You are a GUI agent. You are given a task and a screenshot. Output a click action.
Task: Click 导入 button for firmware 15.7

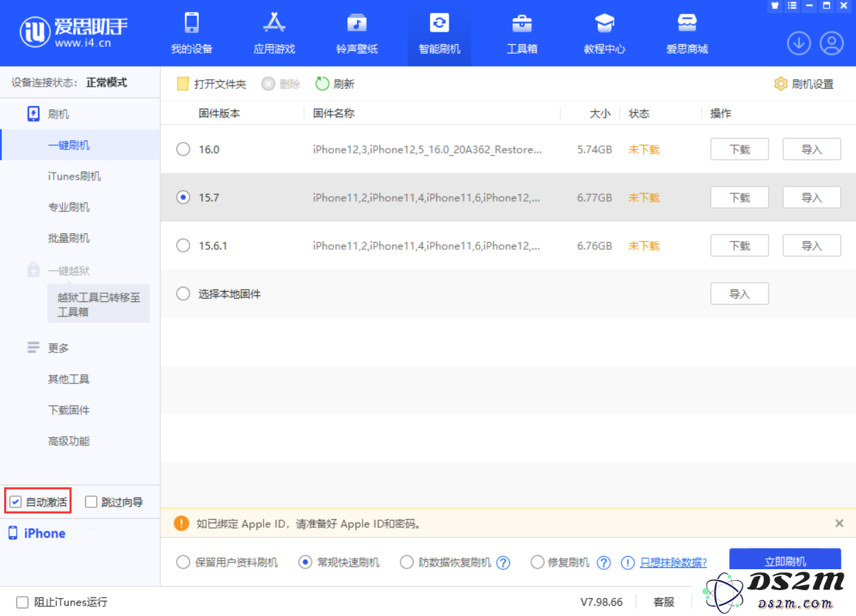(812, 198)
